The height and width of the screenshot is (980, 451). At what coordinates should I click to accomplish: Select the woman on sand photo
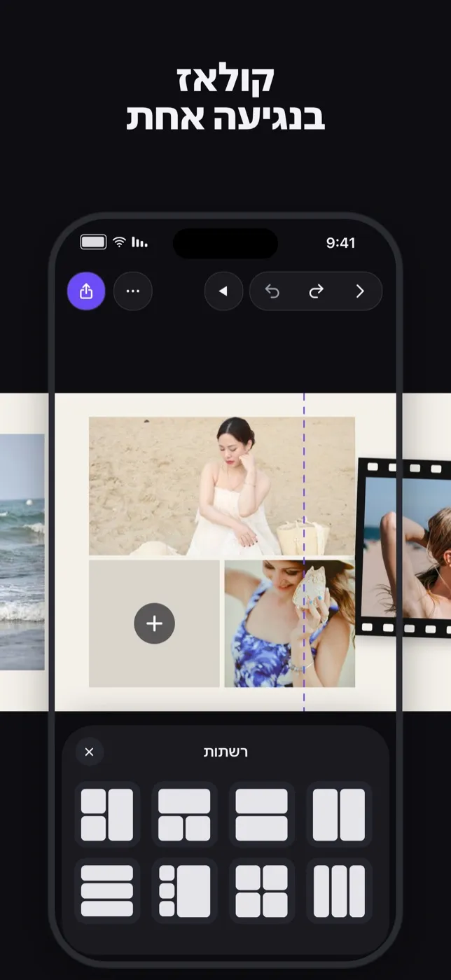[x=222, y=486]
